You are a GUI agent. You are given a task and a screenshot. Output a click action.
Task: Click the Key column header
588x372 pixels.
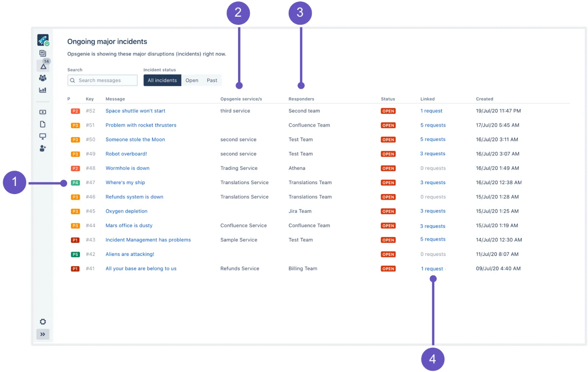pos(90,99)
